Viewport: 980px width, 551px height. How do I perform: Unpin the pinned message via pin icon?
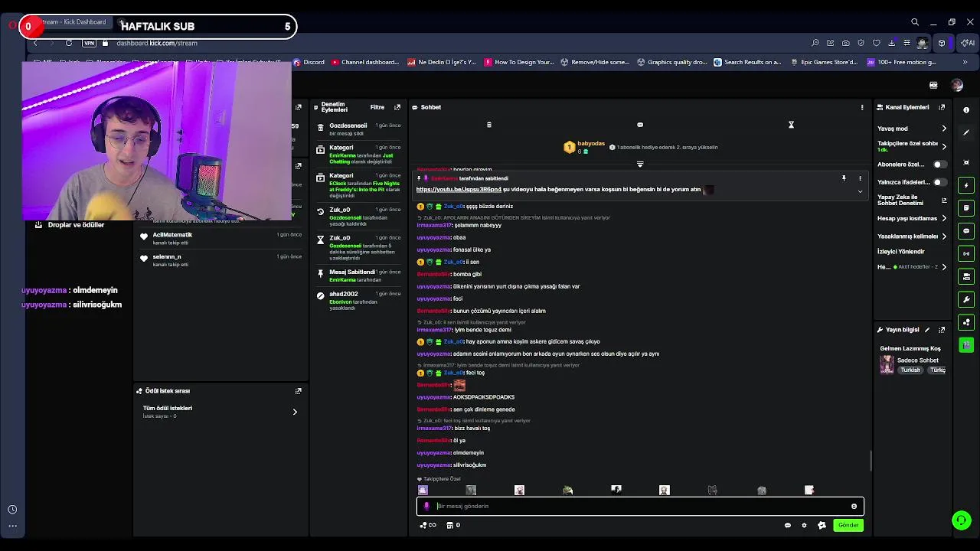(x=844, y=178)
